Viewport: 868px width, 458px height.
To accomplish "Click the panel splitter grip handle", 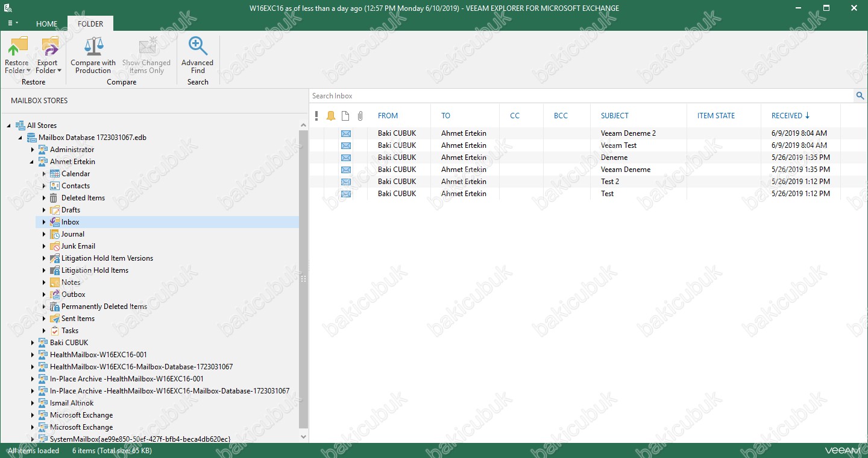I will pyautogui.click(x=304, y=279).
